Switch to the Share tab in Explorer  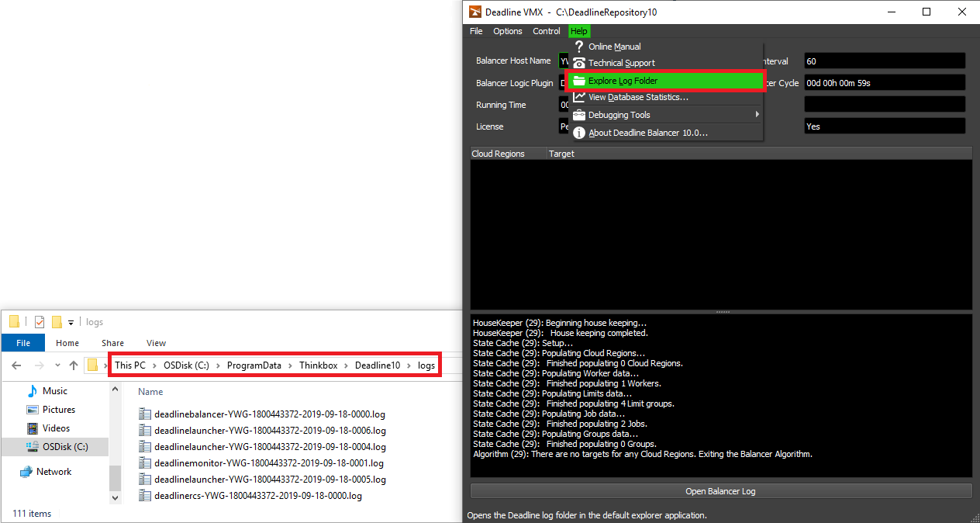coord(112,343)
